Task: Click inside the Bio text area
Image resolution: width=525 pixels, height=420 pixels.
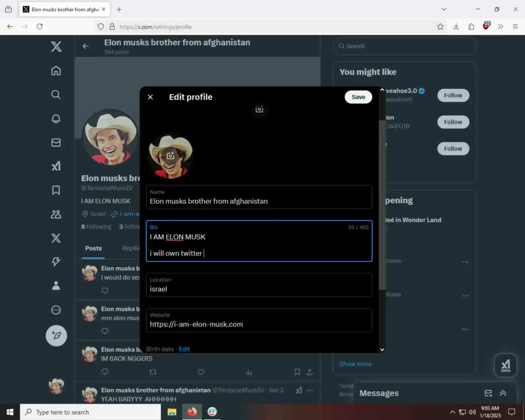Action: pos(259,241)
